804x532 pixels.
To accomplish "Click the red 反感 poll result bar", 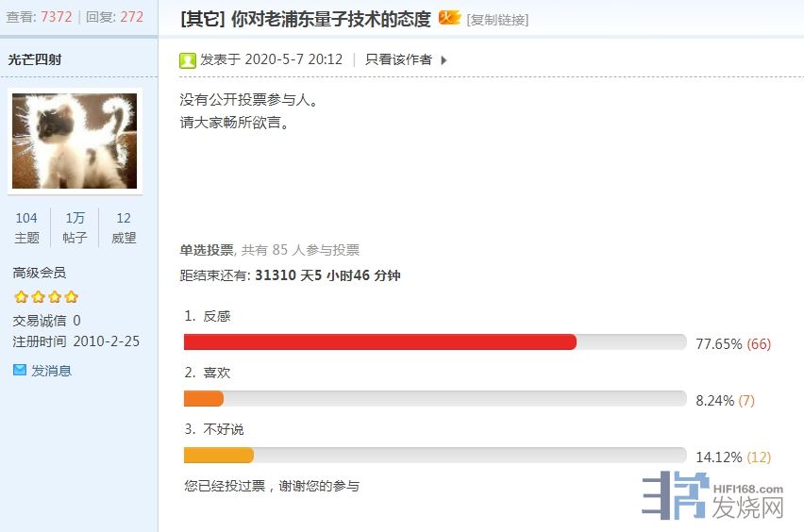I will tap(379, 342).
